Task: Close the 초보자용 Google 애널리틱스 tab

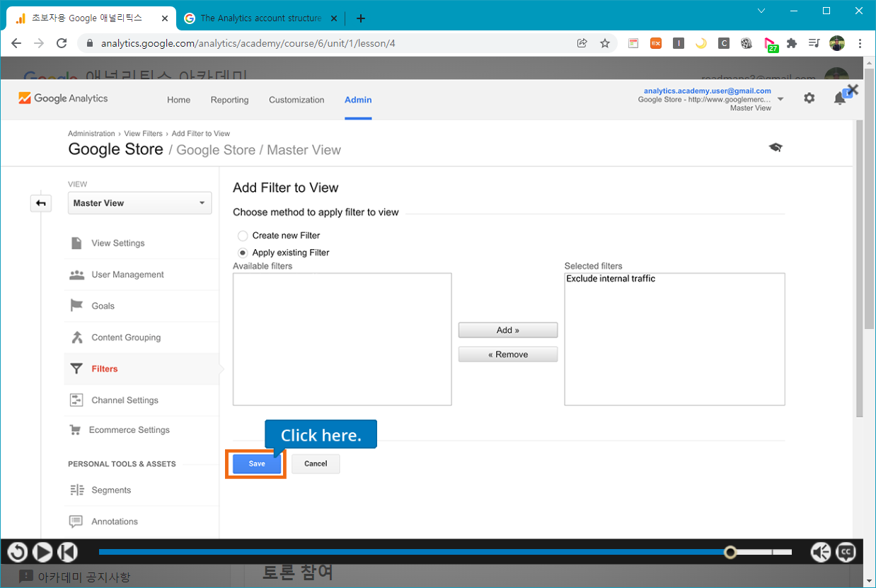Action: [164, 18]
